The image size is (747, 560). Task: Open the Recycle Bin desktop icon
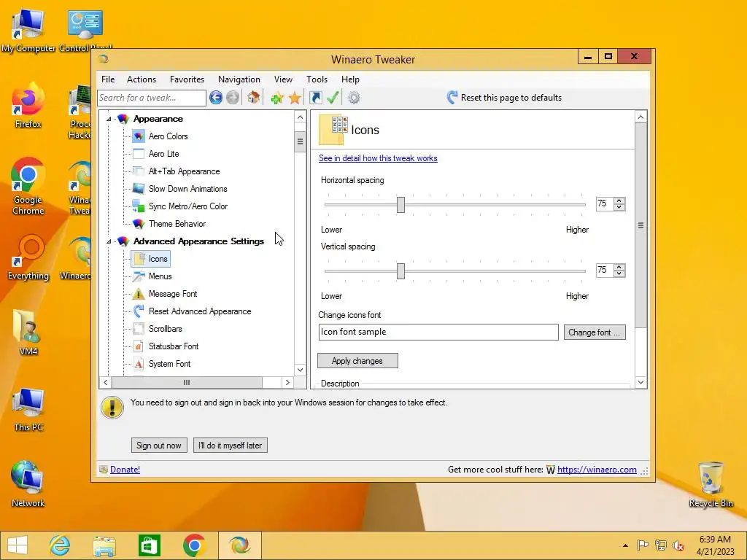[x=711, y=485]
